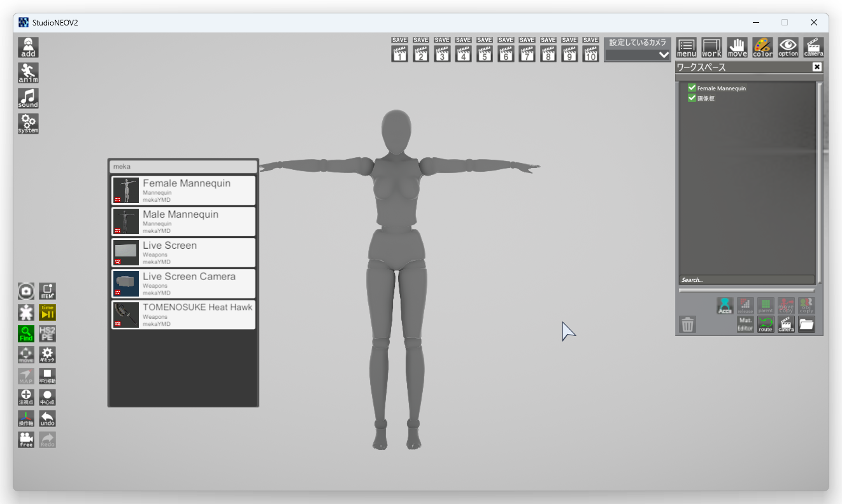The image size is (842, 504).
Task: Toggle the option eye icon
Action: tap(788, 48)
